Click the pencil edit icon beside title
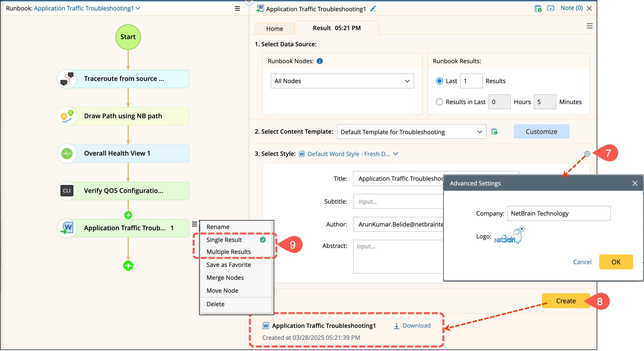This screenshot has width=644, height=351. (373, 9)
